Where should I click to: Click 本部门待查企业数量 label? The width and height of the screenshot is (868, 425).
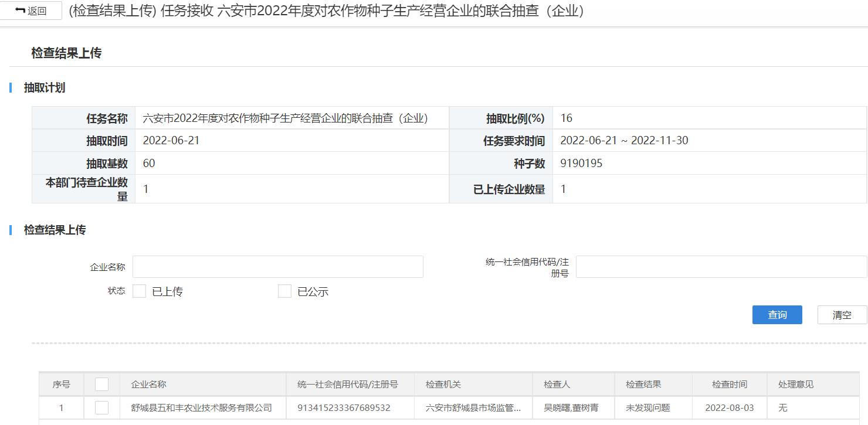(87, 189)
